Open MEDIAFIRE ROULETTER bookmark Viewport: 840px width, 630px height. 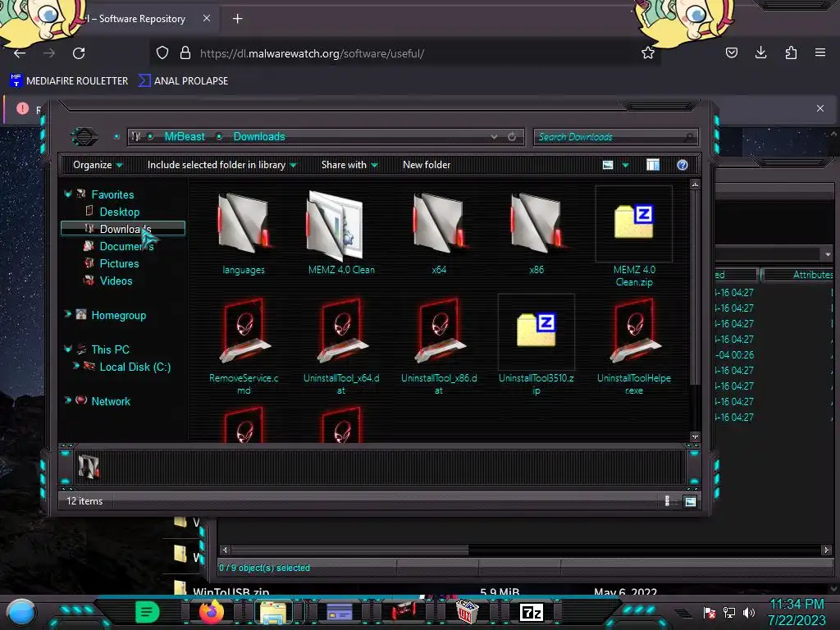(70, 81)
